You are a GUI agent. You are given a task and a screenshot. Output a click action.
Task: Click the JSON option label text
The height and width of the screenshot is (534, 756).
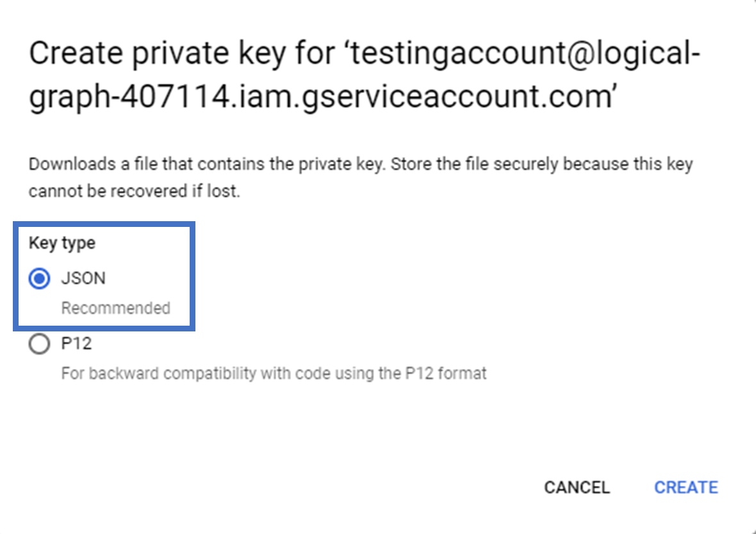(x=83, y=278)
